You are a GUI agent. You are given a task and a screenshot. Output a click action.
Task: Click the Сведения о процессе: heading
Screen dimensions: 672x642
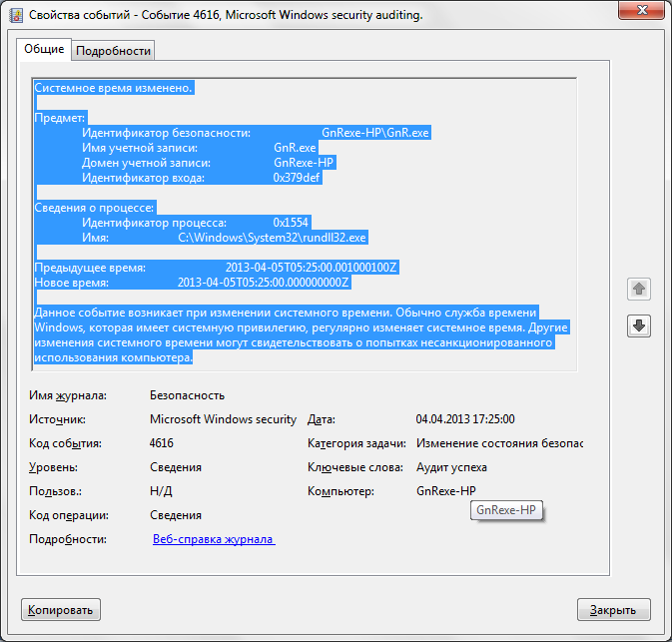pos(94,208)
